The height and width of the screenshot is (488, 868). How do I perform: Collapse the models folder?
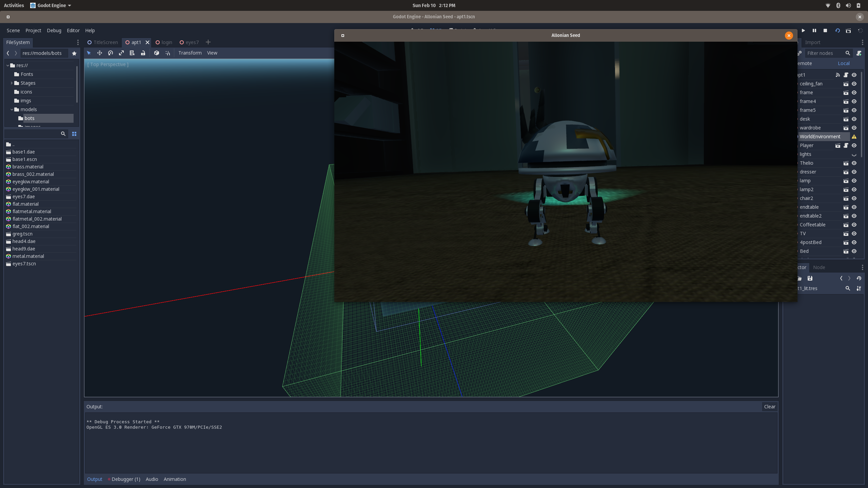point(12,109)
